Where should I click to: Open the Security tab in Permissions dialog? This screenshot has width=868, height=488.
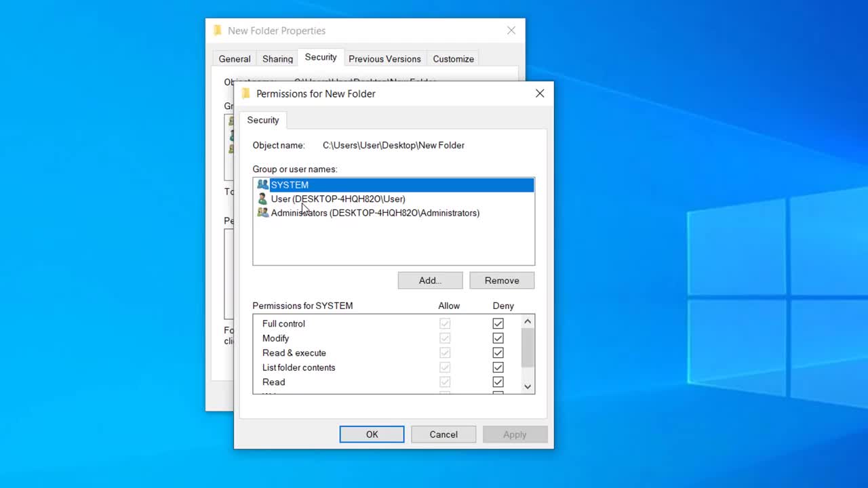tap(263, 120)
